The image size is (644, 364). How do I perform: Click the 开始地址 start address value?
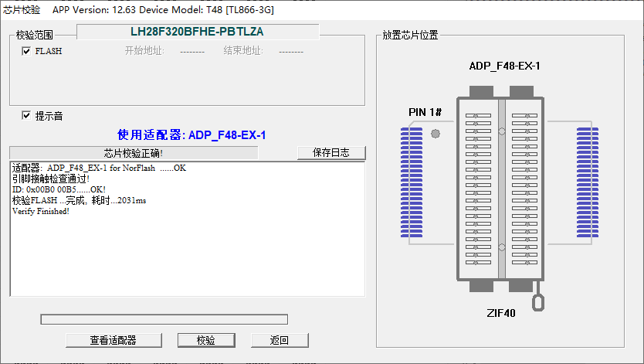tap(192, 51)
